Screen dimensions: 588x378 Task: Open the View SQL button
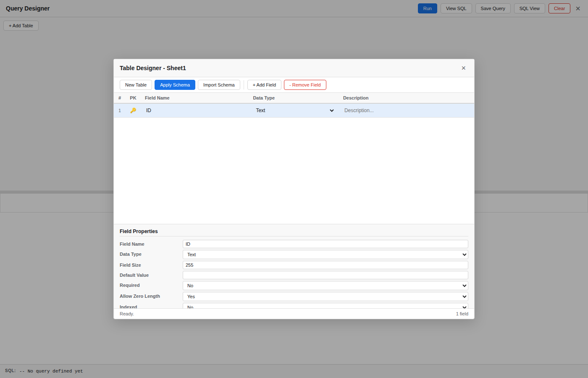(x=456, y=8)
